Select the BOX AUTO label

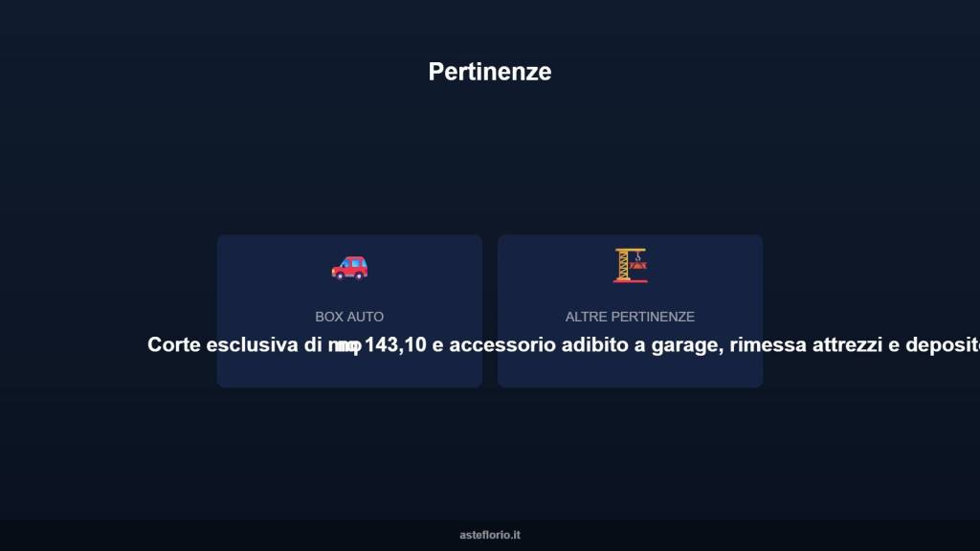349,317
